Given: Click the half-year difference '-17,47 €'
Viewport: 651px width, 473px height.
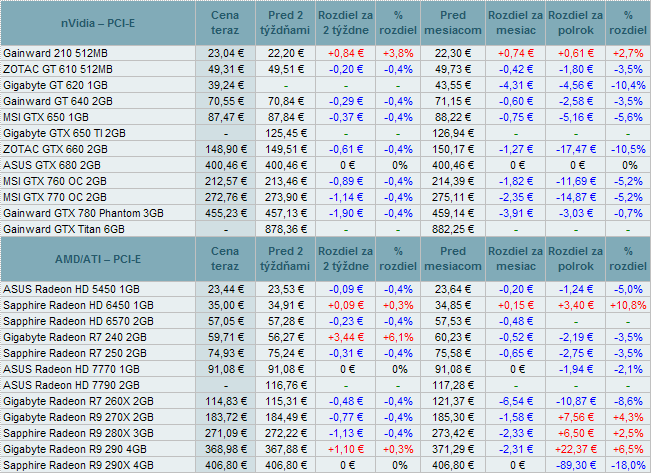Looking at the screenshot, I should point(576,149).
